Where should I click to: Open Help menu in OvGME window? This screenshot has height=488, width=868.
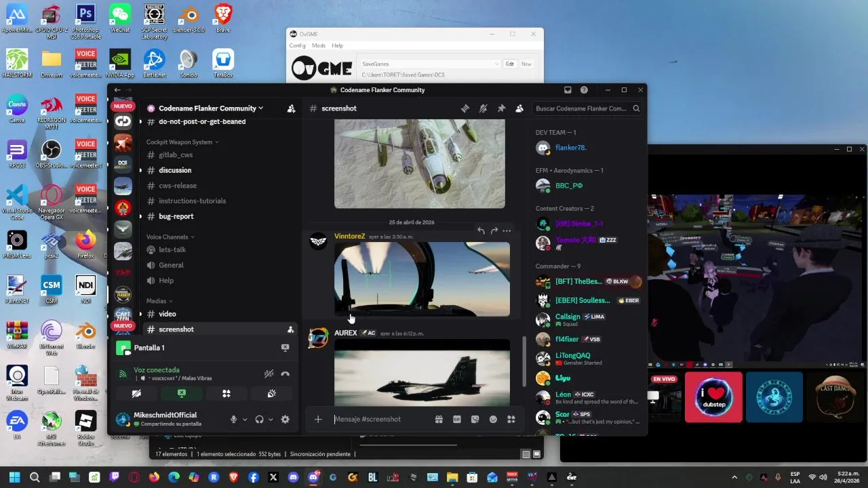(x=338, y=46)
